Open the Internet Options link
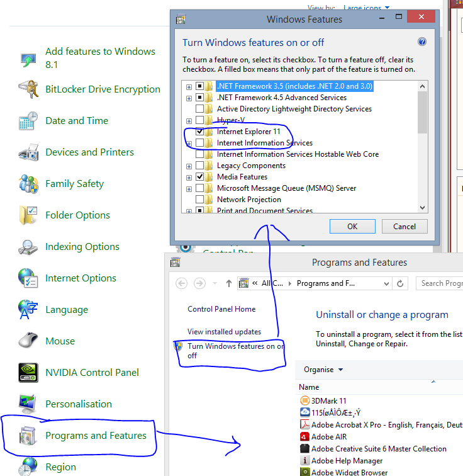Image resolution: width=463 pixels, height=476 pixels. pyautogui.click(x=81, y=278)
